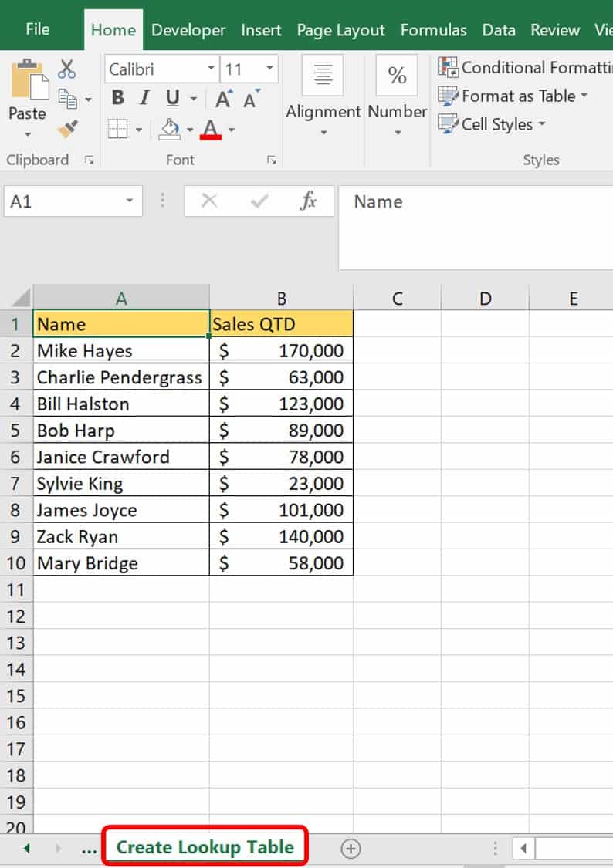Click the Enter checkmark formula button
Viewport: 613px width, 868px height.
coord(259,201)
